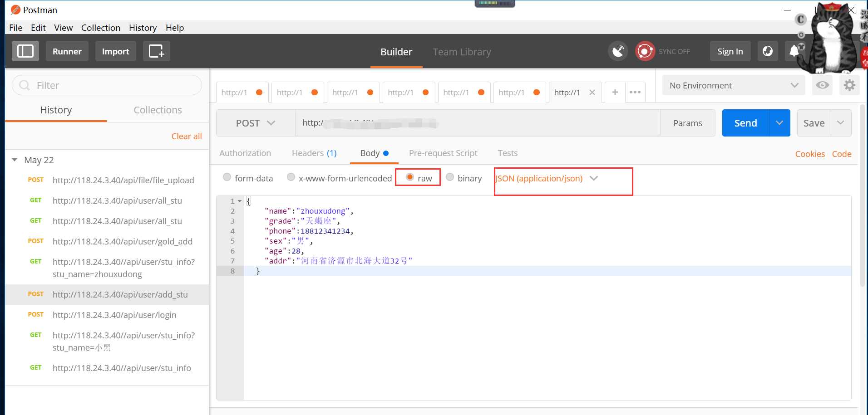Fold JSON code at line 1
This screenshot has width=868, height=415.
240,201
